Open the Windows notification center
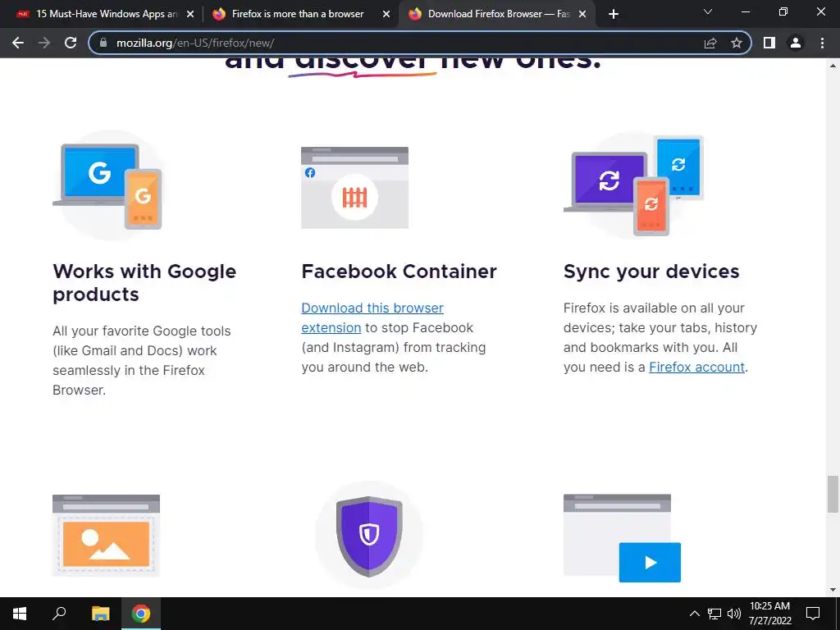 pyautogui.click(x=813, y=614)
